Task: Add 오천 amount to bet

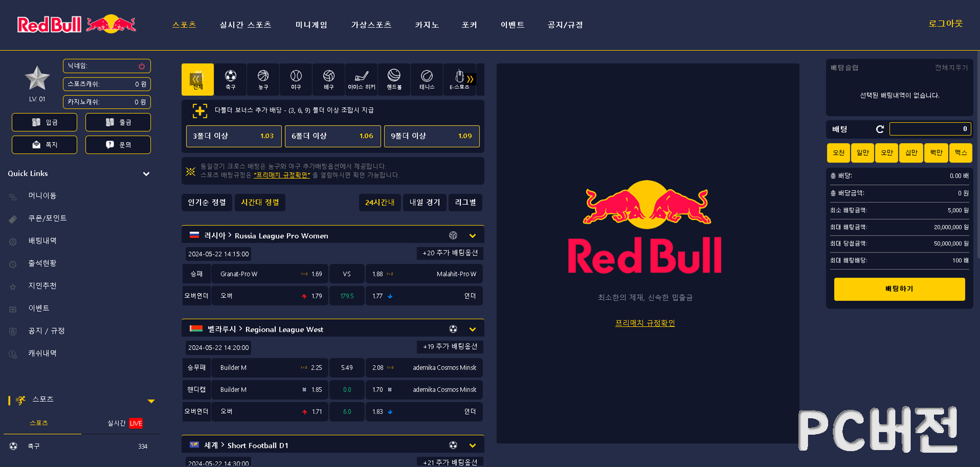Action: (x=839, y=152)
